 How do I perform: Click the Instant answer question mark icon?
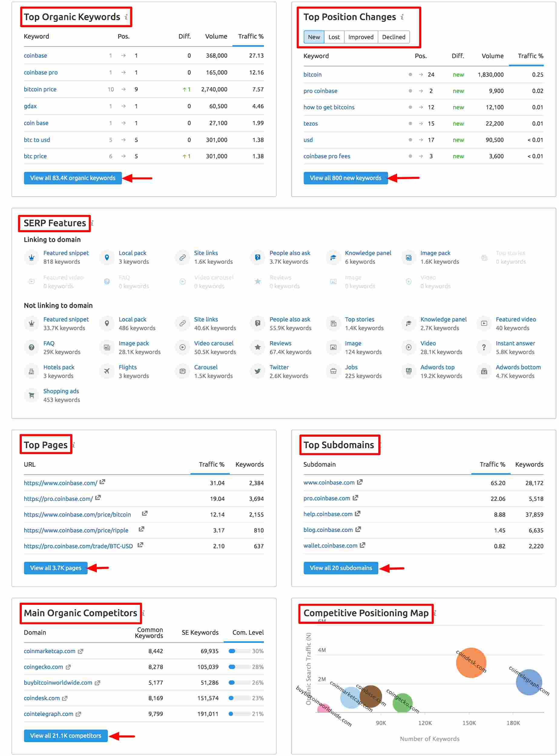(x=484, y=347)
